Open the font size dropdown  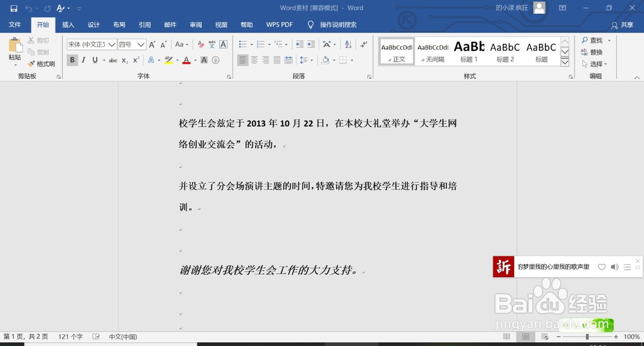141,44
